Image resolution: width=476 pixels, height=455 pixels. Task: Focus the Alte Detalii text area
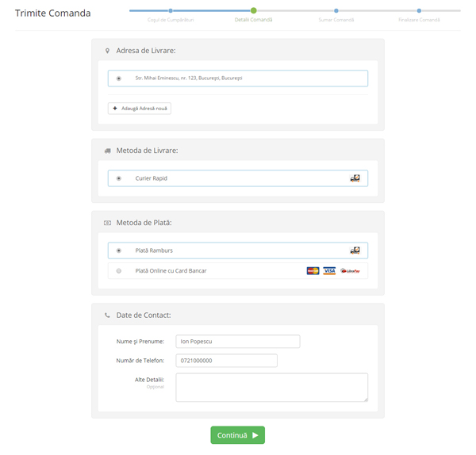point(271,388)
